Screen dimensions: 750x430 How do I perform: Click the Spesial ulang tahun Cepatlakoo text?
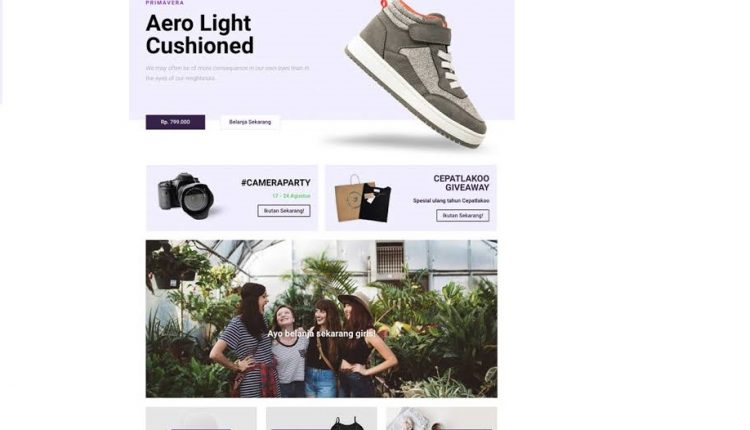[451, 201]
